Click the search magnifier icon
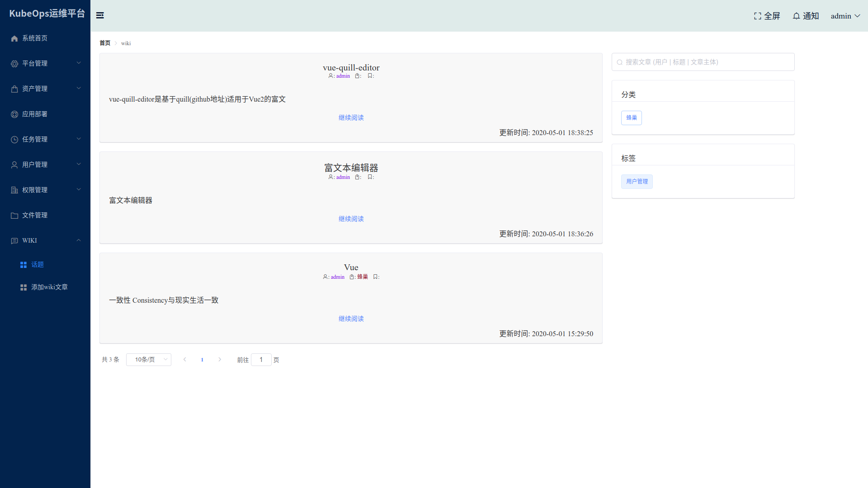Screen dimensions: 868x488 pyautogui.click(x=620, y=62)
